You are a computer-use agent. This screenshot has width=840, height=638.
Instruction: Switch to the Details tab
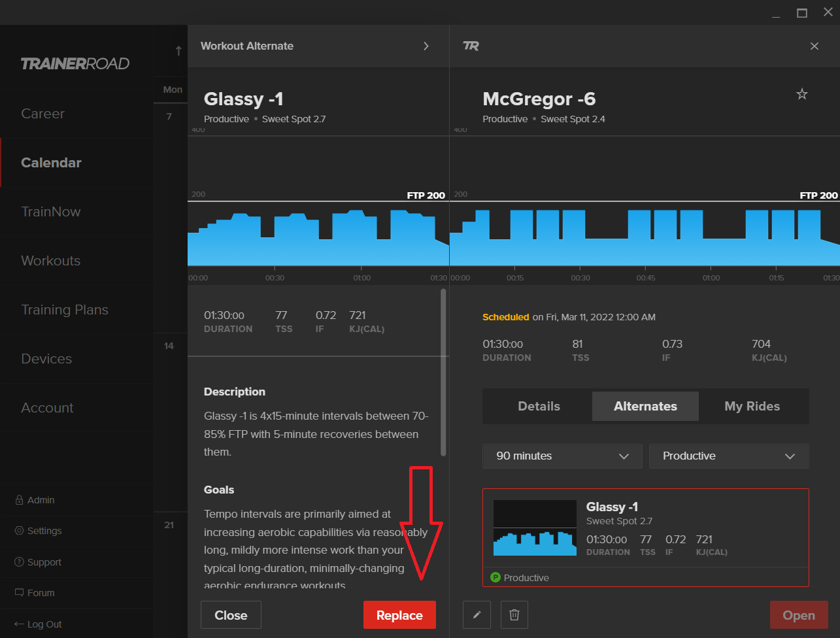click(539, 407)
